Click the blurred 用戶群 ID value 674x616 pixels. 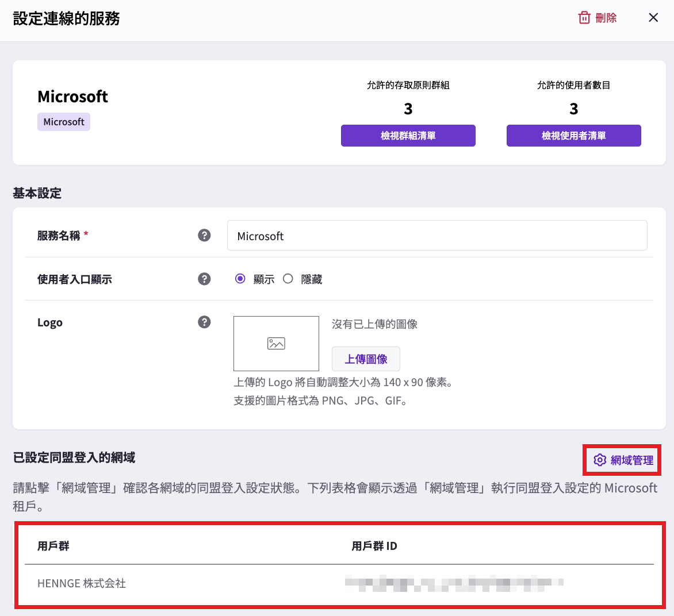point(454,583)
